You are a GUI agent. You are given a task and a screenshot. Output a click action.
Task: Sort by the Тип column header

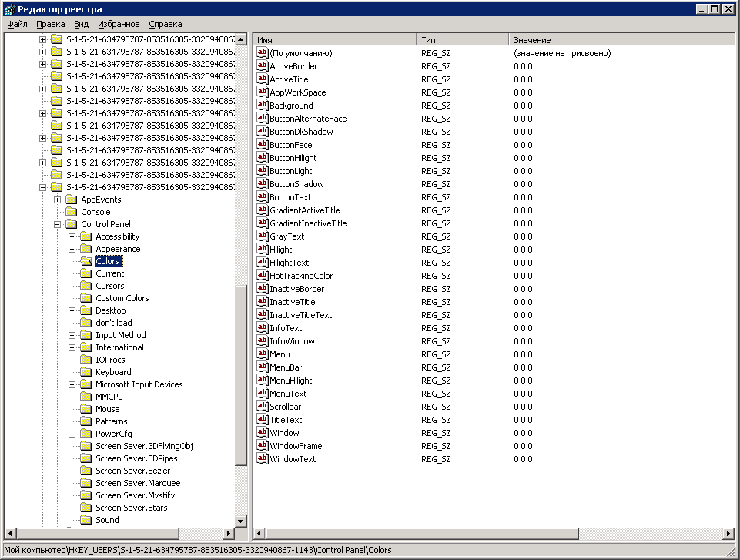[x=463, y=39]
